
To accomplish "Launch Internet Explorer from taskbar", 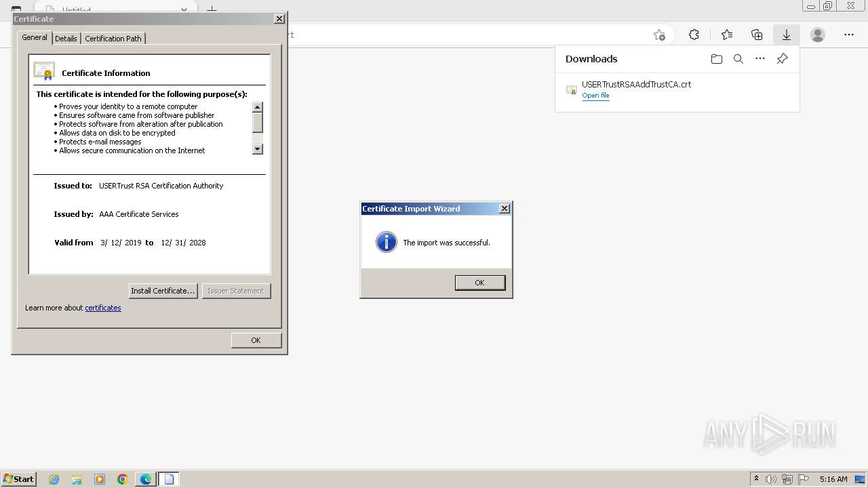I will (54, 479).
